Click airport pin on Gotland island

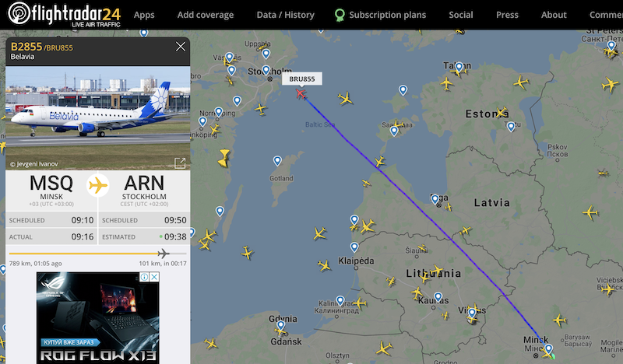277,161
